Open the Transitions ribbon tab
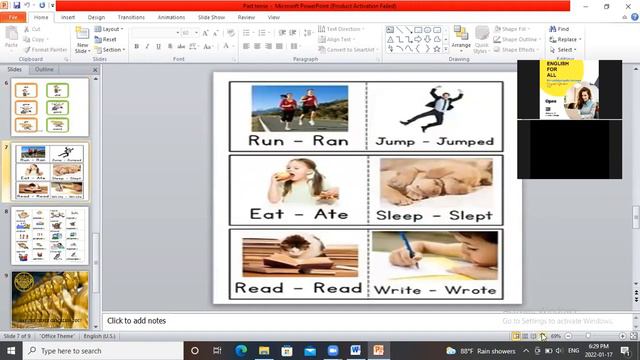The image size is (640, 360). coord(131,17)
